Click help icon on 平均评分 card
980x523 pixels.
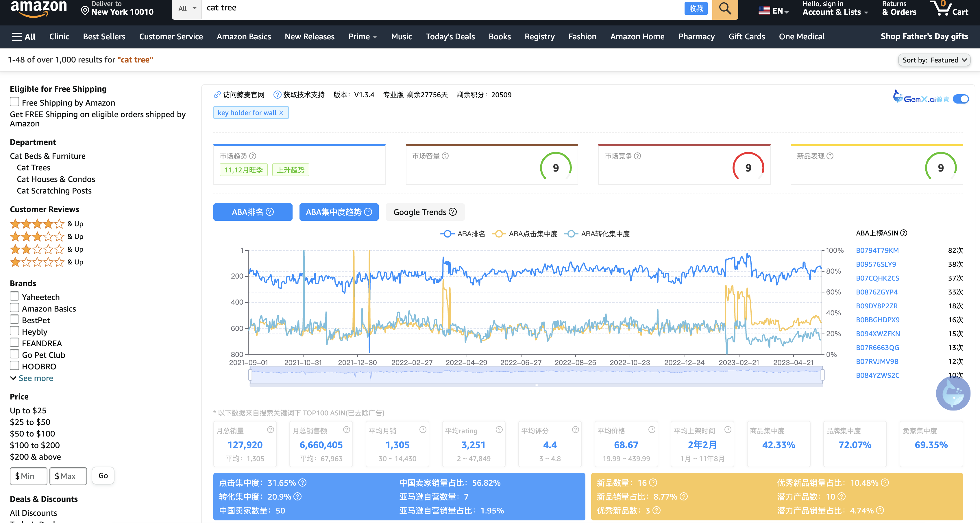click(576, 430)
